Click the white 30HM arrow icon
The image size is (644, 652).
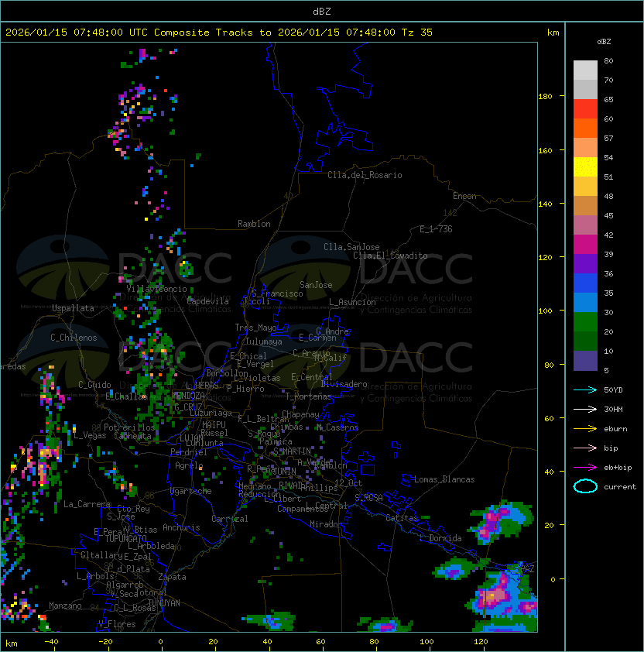tap(585, 409)
